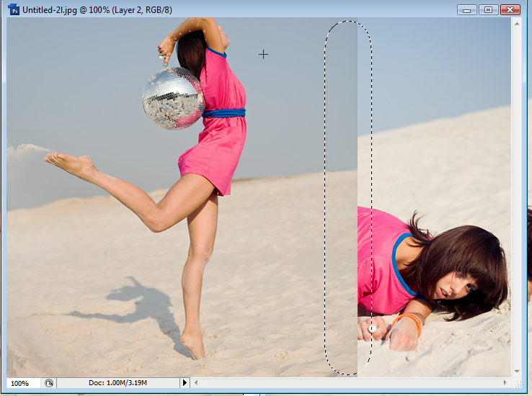Click the status bar preview icon beside zoom field
Viewport: 532px width, 396px height.
pyautogui.click(x=49, y=383)
